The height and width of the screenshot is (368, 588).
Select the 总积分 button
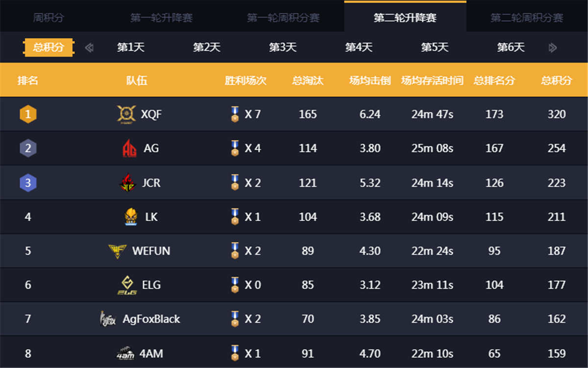coord(49,47)
